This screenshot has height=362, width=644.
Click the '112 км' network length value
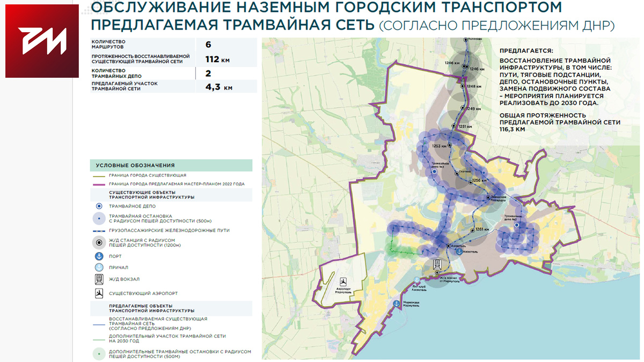coord(217,60)
